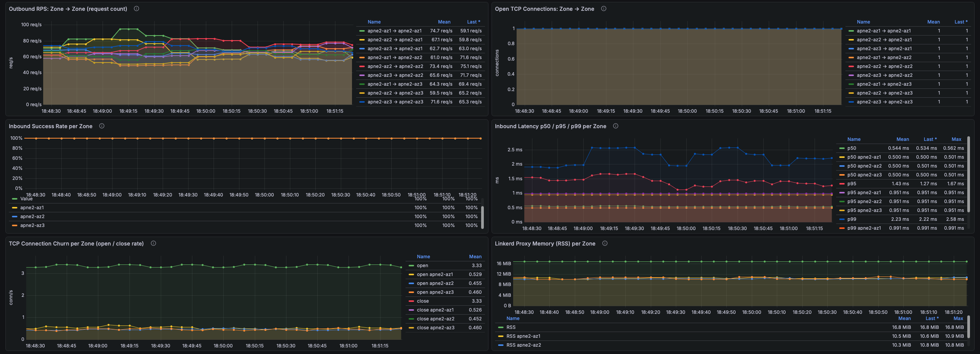The width and height of the screenshot is (980, 354).
Task: Sort Open TCP Connections legend by Name header
Action: 863,22
